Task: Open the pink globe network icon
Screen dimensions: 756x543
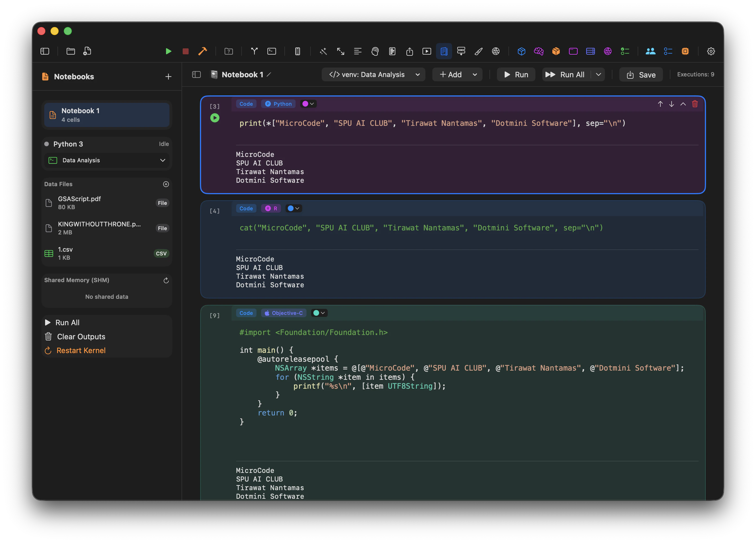Action: pos(607,51)
